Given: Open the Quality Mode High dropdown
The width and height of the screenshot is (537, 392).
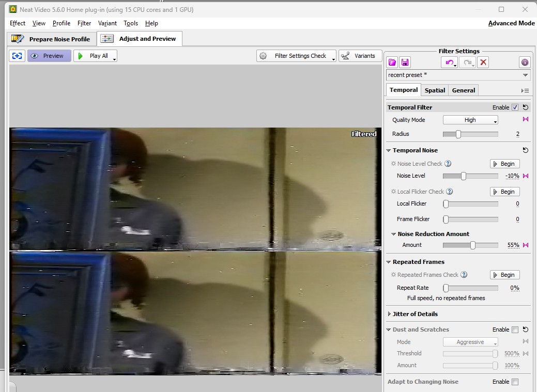Looking at the screenshot, I should coord(470,120).
